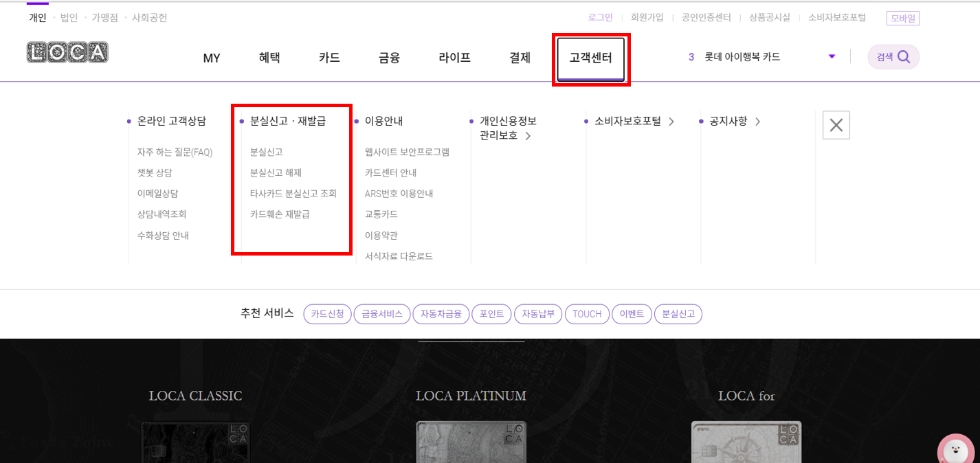The width and height of the screenshot is (980, 463).
Task: Open 서식자료 다운로드
Action: 399,256
